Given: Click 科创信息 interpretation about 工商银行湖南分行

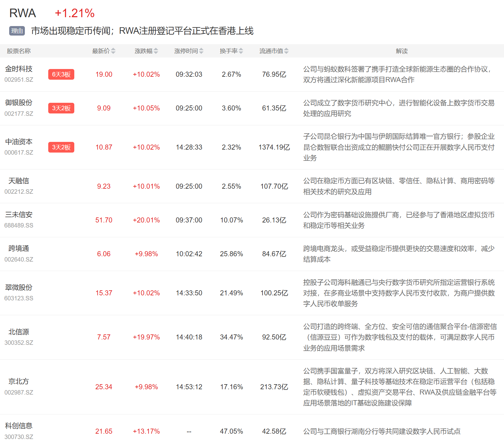Looking at the screenshot, I should 382,431.
